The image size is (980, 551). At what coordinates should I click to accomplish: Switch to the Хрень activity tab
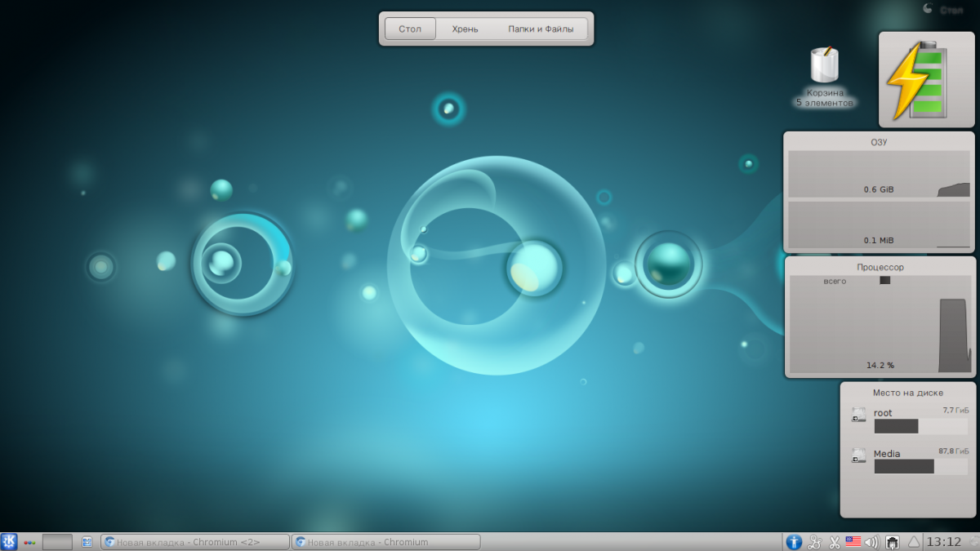pyautogui.click(x=465, y=29)
